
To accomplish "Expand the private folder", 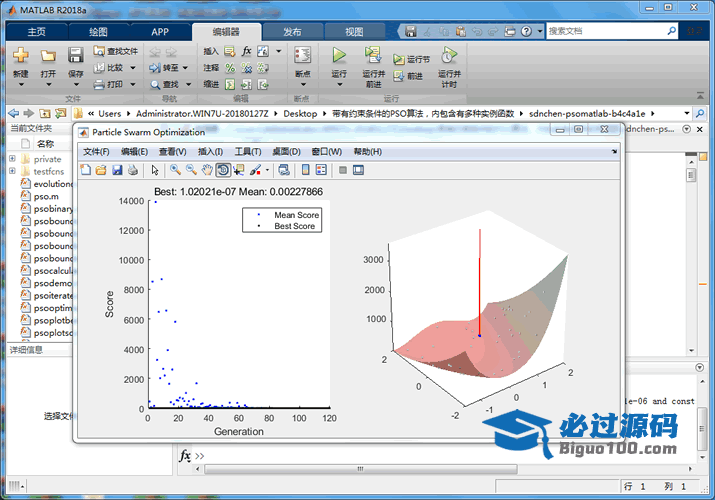I will tap(12, 159).
